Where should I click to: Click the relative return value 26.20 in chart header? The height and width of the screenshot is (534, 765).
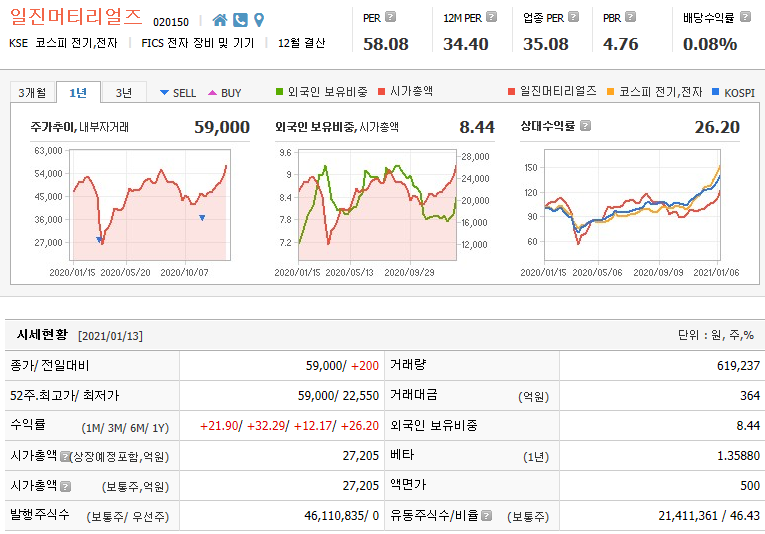click(717, 127)
